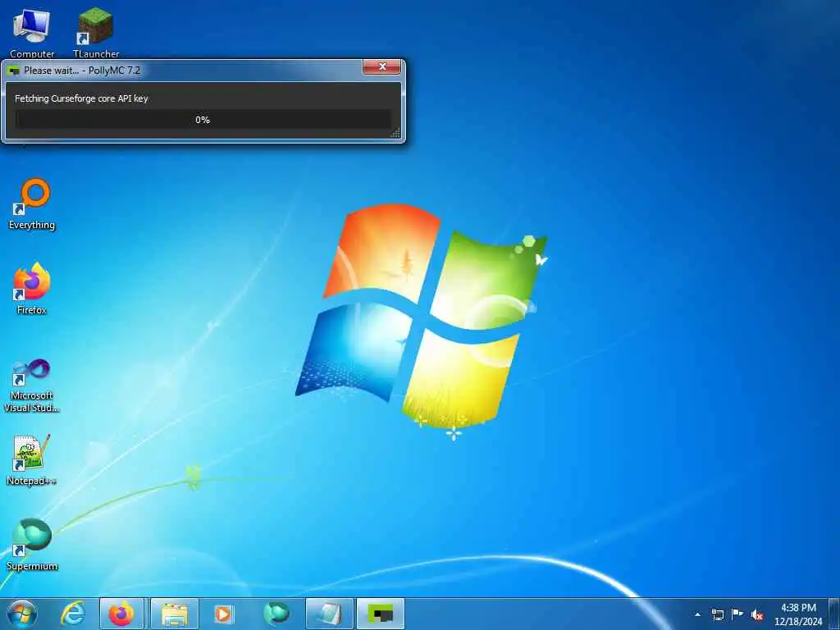Select the Firefox desktop shortcut
The height and width of the screenshot is (630, 840).
pyautogui.click(x=32, y=289)
